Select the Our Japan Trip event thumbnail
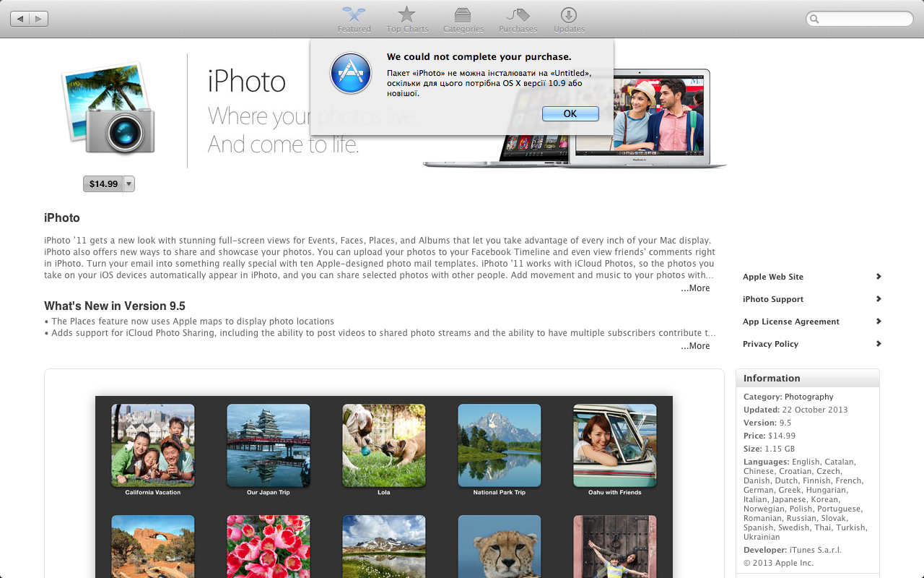The image size is (924, 578). pos(268,445)
